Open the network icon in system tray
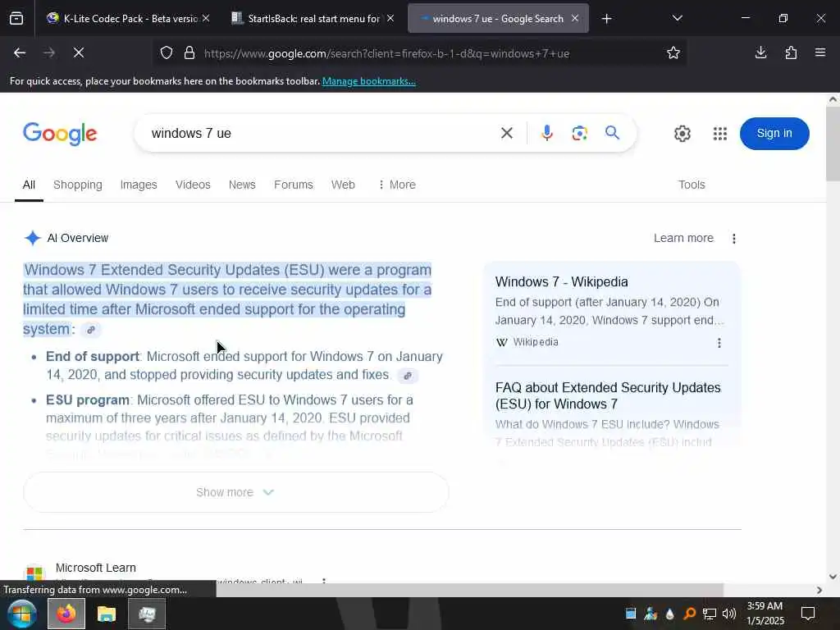 [710, 614]
